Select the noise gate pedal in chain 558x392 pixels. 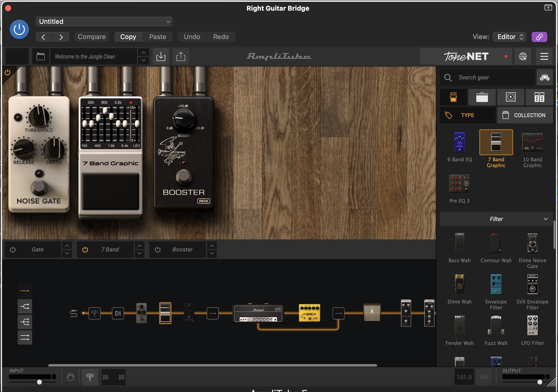(x=141, y=313)
